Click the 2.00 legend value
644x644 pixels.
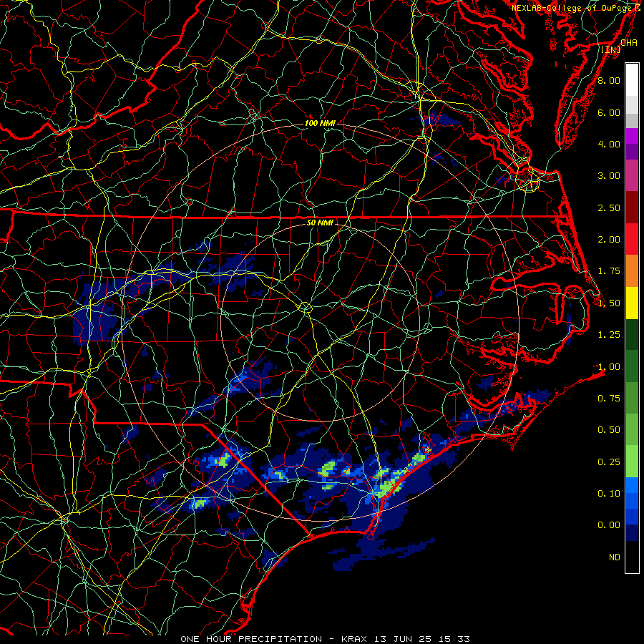[x=609, y=240]
